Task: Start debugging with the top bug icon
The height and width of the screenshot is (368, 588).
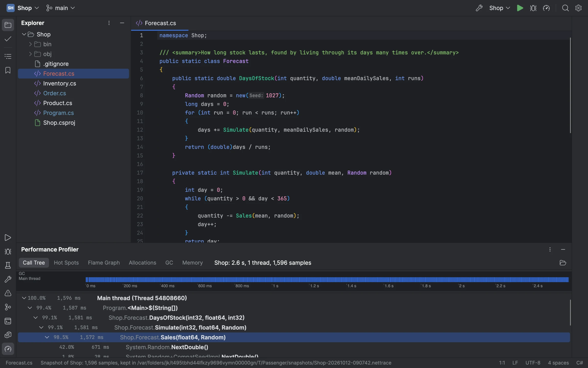Action: tap(533, 8)
